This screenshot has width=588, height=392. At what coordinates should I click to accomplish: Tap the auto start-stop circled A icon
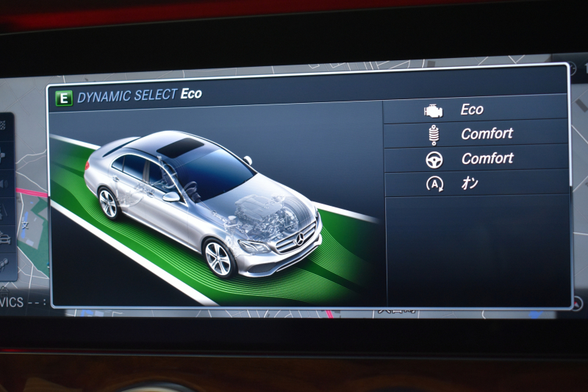pyautogui.click(x=434, y=184)
